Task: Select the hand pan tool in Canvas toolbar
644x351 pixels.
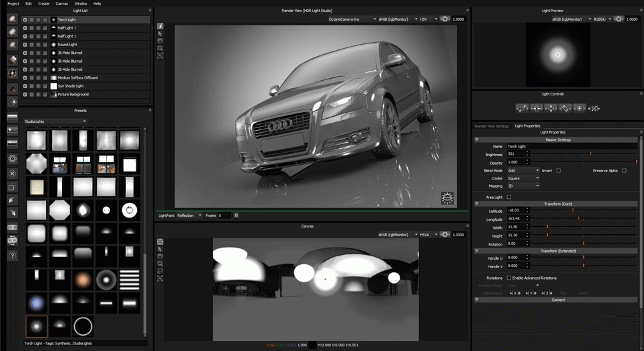Action: 159,256
